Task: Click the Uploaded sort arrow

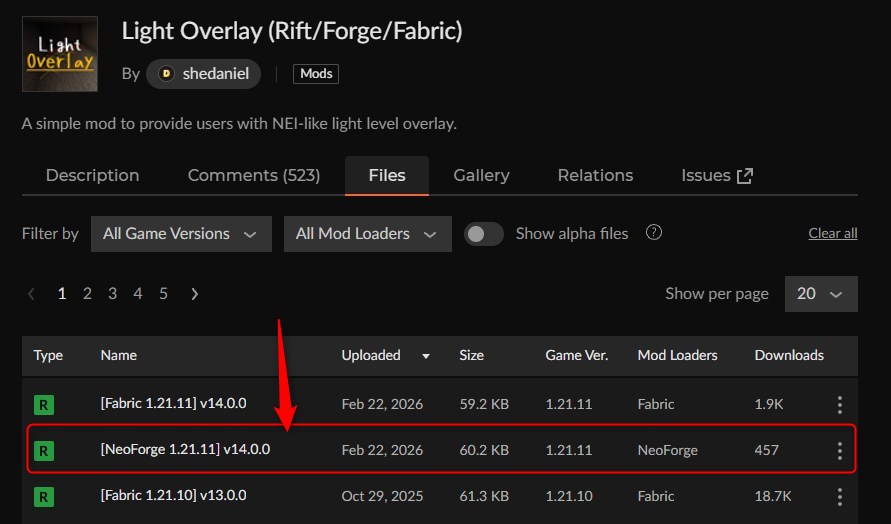Action: pos(426,356)
